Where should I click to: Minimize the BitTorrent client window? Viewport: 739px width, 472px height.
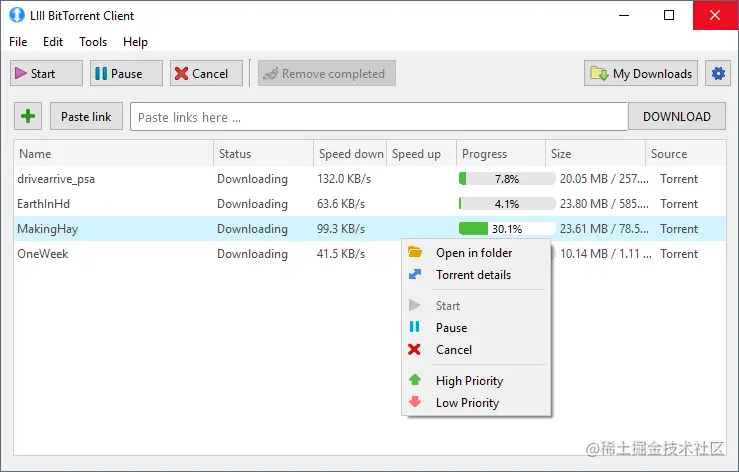pyautogui.click(x=624, y=15)
